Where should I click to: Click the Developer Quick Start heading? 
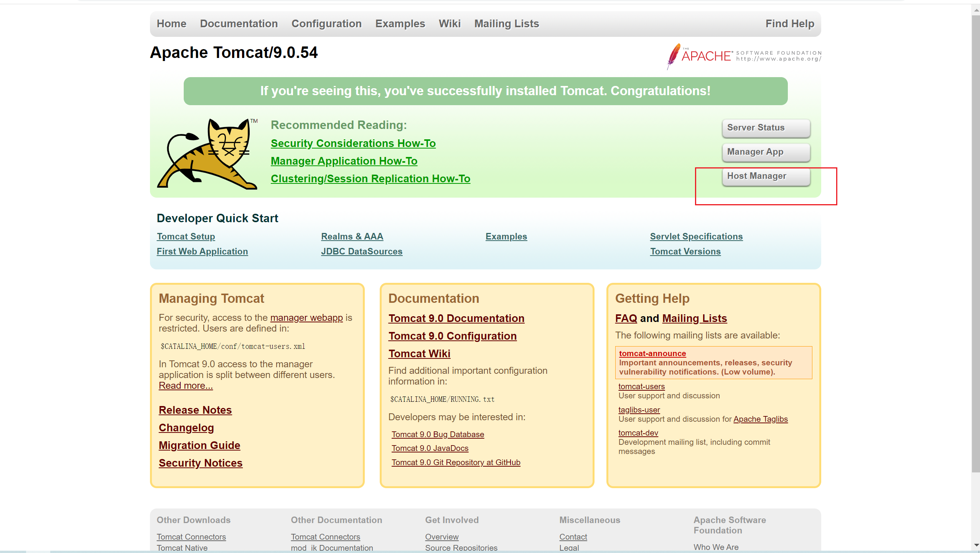[x=217, y=218]
